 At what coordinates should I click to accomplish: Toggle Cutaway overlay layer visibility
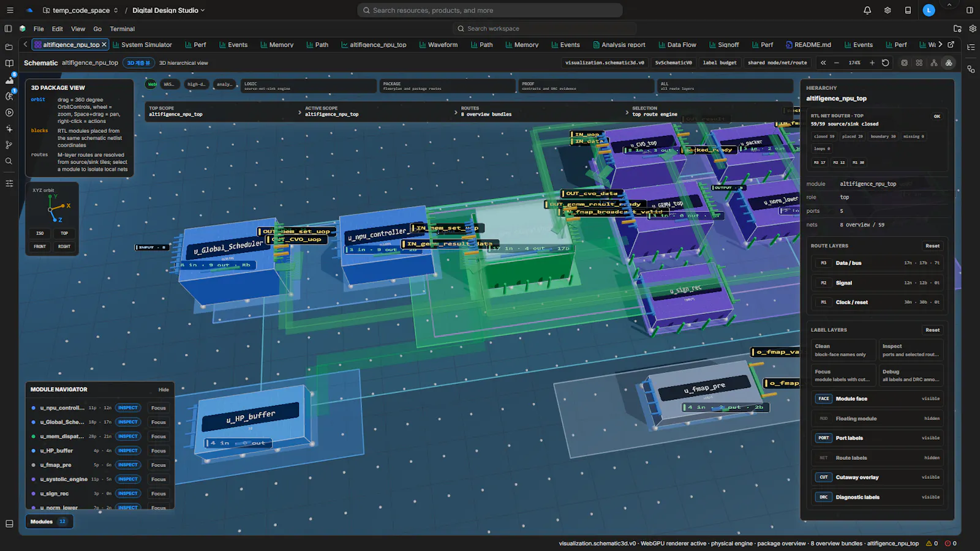[878, 478]
